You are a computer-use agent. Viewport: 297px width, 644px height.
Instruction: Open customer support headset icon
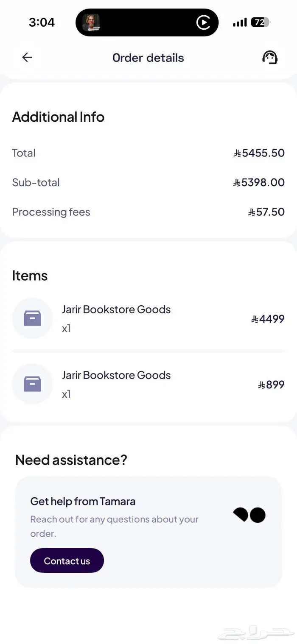click(269, 58)
